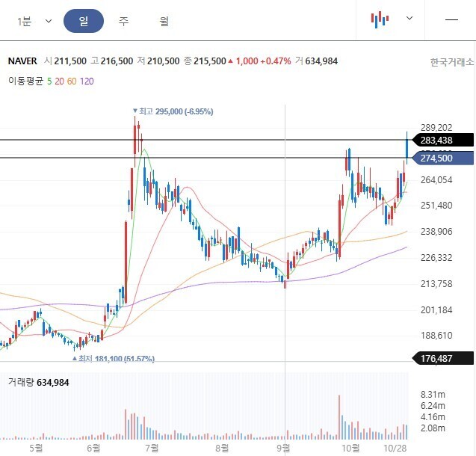
Task: Click the high price 216,500 value
Action: tap(117, 61)
